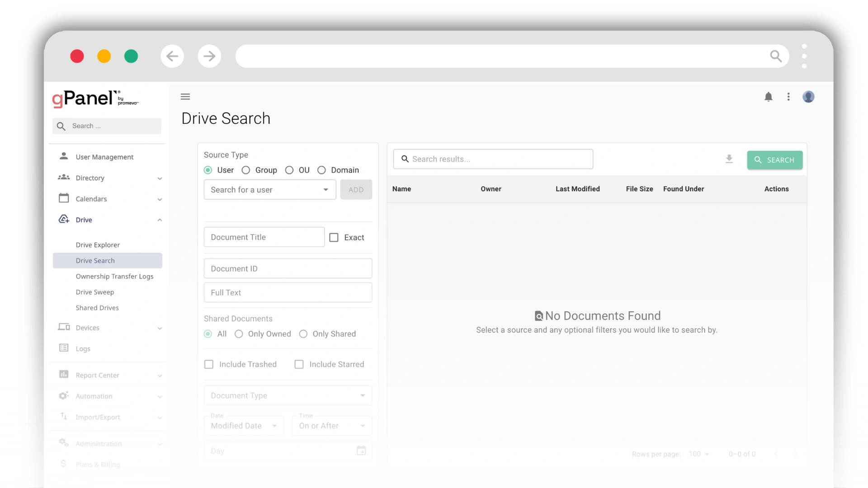Click the green SEARCH button
868x488 pixels.
click(775, 160)
